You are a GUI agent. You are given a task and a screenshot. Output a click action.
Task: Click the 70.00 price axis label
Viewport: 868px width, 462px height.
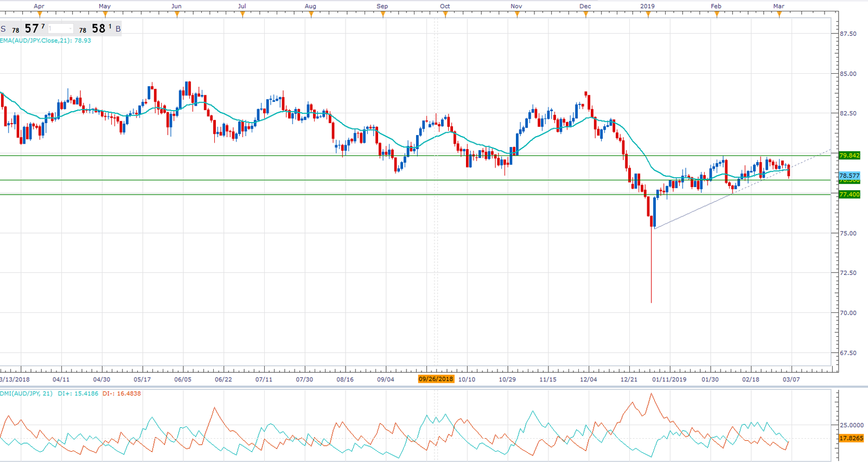click(848, 313)
